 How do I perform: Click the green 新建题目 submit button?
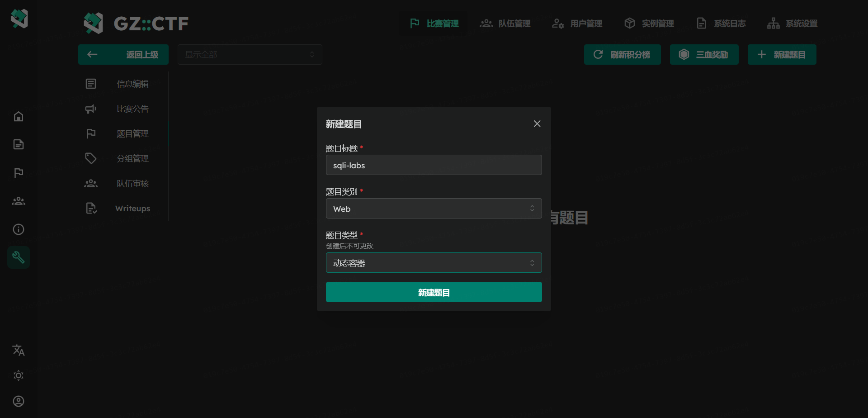[434, 292]
